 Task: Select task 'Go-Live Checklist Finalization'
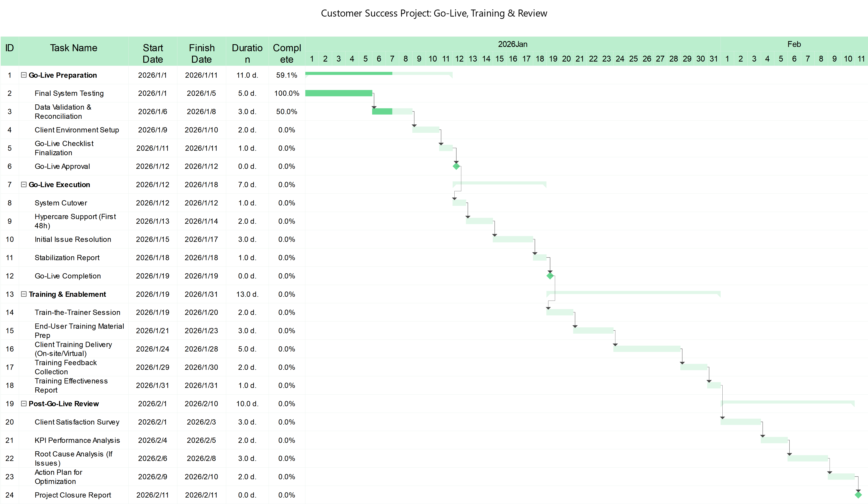point(64,148)
